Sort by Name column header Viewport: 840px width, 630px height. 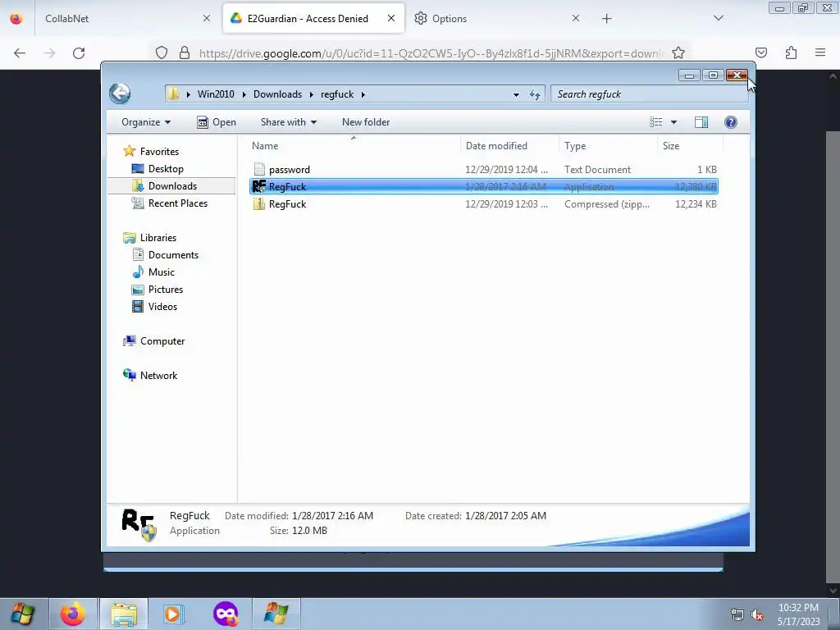(354, 146)
